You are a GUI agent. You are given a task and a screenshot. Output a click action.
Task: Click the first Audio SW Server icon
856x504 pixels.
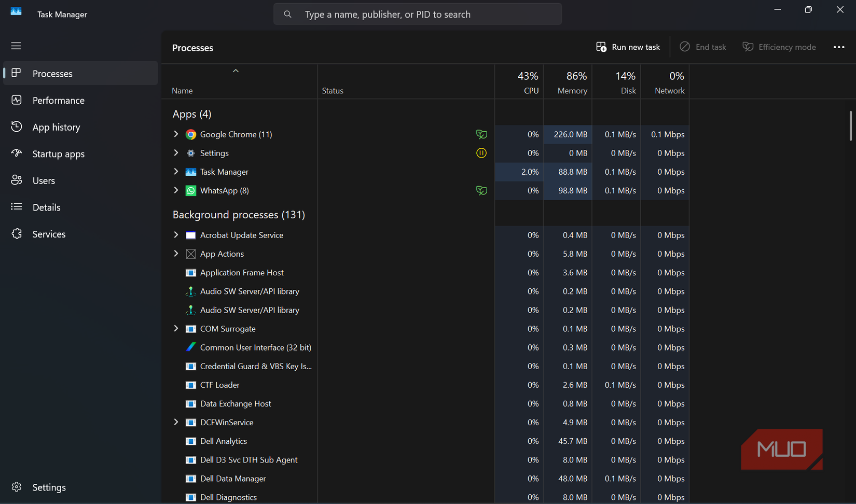coord(191,291)
